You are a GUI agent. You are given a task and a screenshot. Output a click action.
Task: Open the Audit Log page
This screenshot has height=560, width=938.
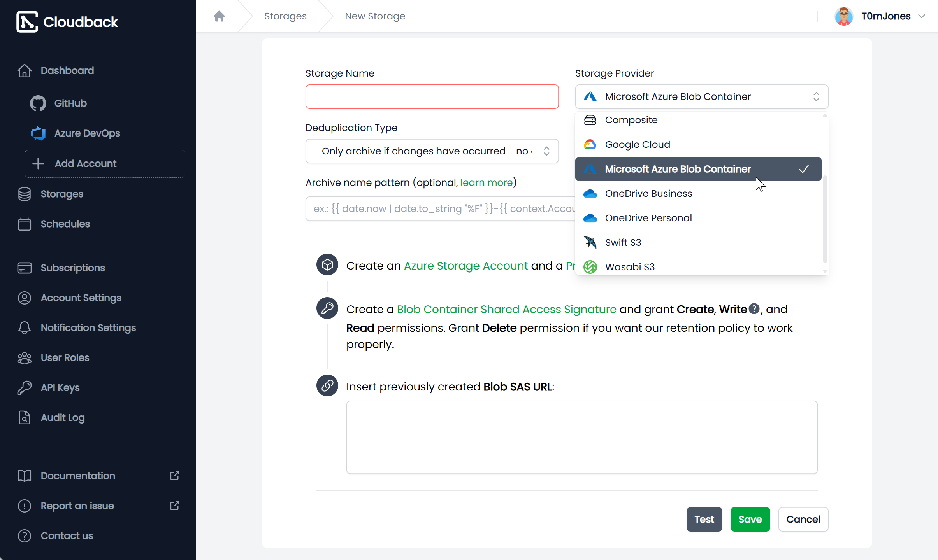click(x=62, y=418)
